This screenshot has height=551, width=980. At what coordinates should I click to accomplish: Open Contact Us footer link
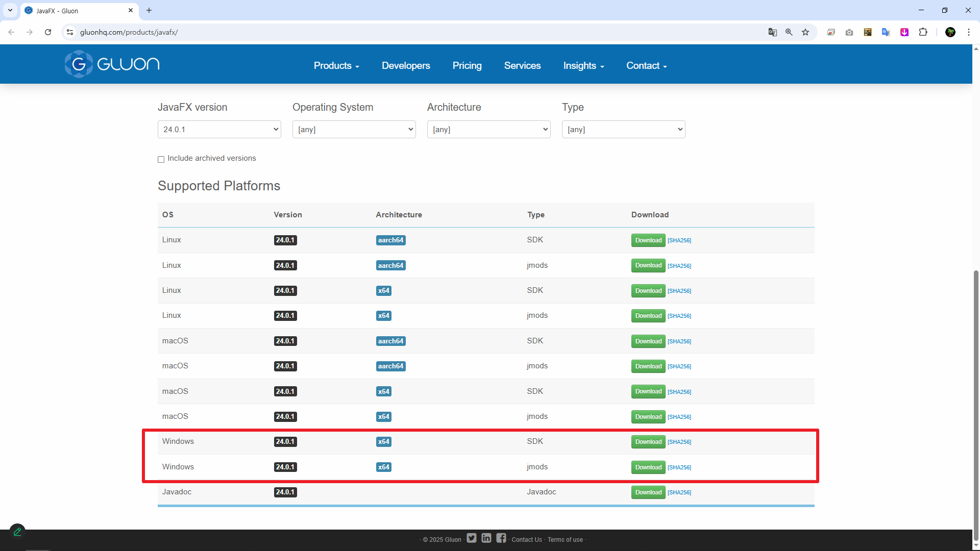527,540
